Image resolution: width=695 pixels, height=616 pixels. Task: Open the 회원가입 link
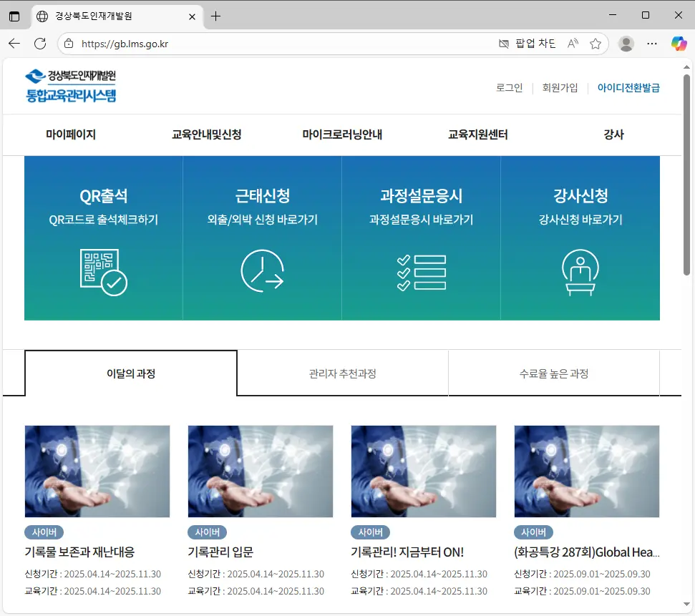click(x=560, y=88)
